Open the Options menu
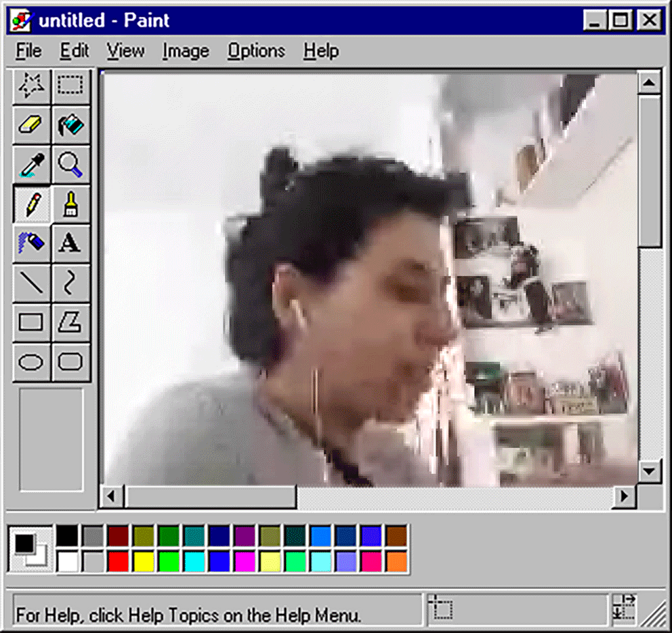The height and width of the screenshot is (633, 672). click(256, 51)
